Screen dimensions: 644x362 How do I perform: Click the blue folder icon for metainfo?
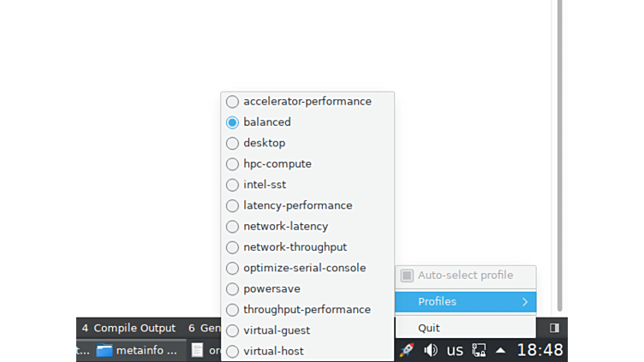click(x=104, y=350)
